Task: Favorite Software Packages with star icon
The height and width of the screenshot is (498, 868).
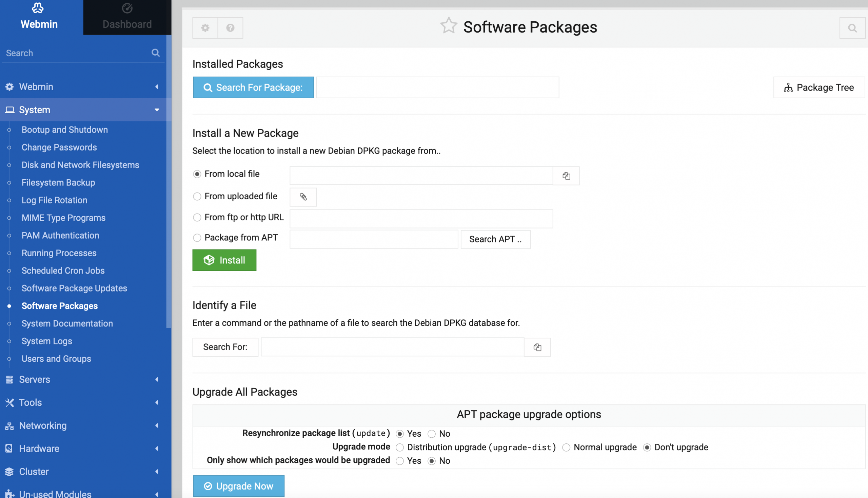Action: pos(448,26)
